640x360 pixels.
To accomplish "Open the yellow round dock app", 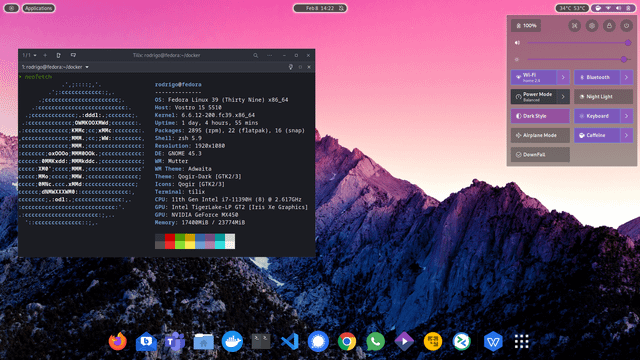I will coord(433,341).
